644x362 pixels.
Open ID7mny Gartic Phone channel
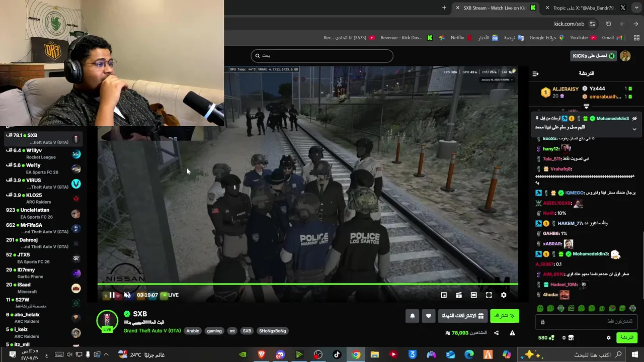pos(43,273)
